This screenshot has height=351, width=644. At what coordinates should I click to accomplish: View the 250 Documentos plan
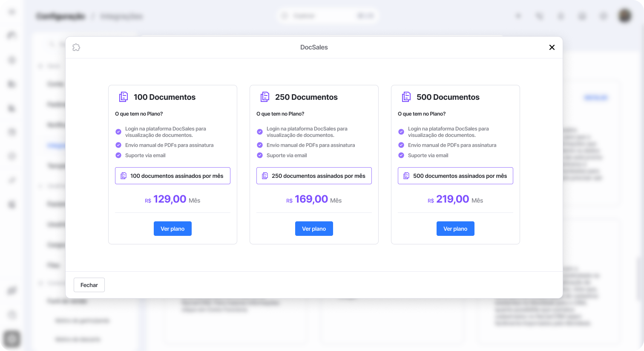(x=314, y=229)
